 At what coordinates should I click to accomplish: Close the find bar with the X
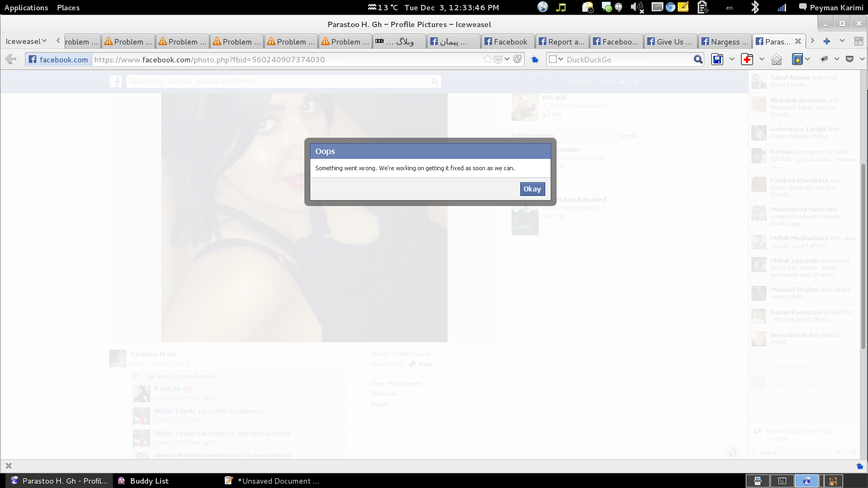click(x=9, y=466)
